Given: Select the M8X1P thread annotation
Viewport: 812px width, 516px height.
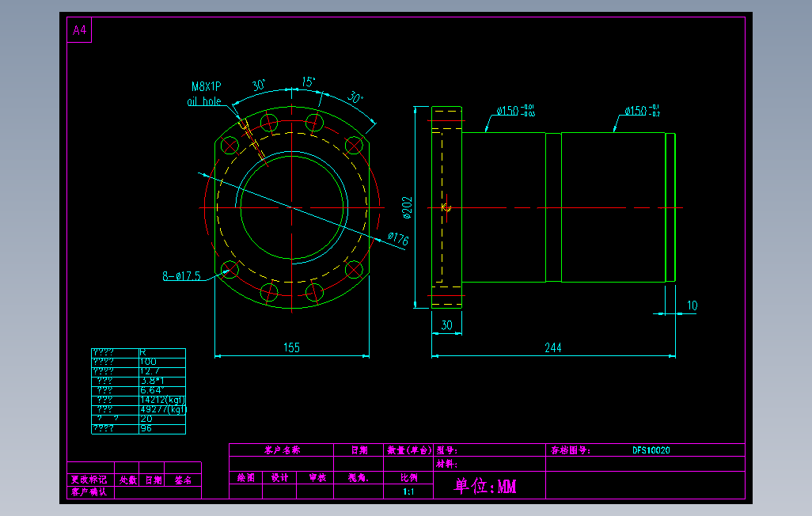Looking at the screenshot, I should (206, 86).
